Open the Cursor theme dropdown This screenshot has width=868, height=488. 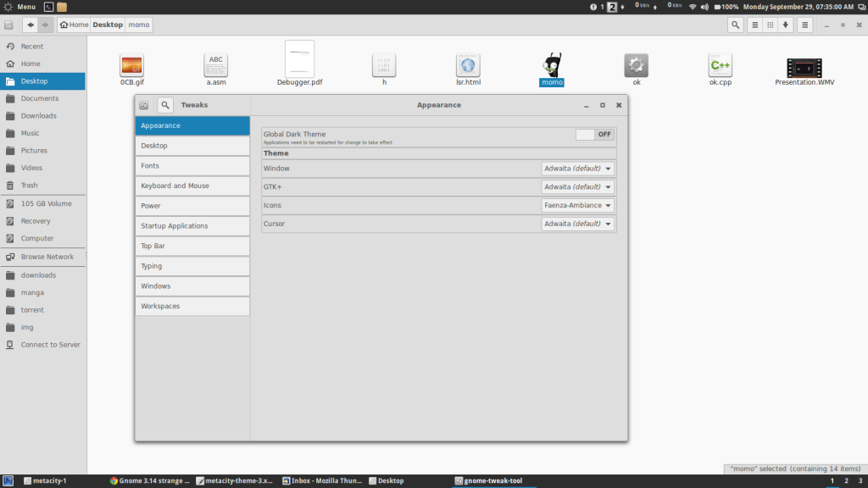(x=578, y=224)
